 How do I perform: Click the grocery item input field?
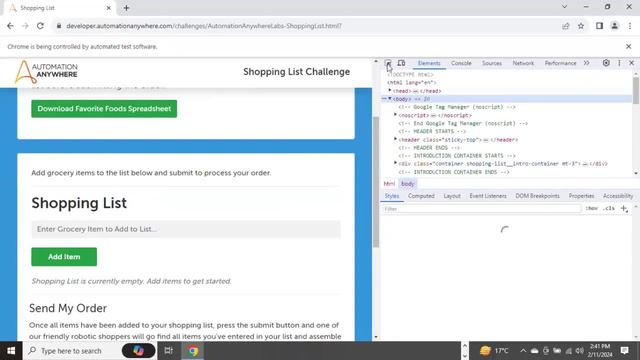pos(186,229)
